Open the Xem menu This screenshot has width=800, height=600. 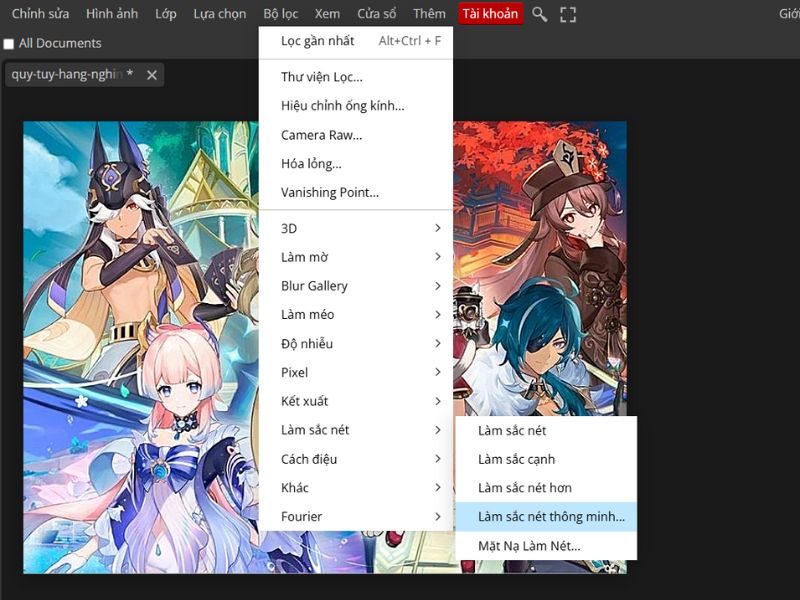coord(327,14)
